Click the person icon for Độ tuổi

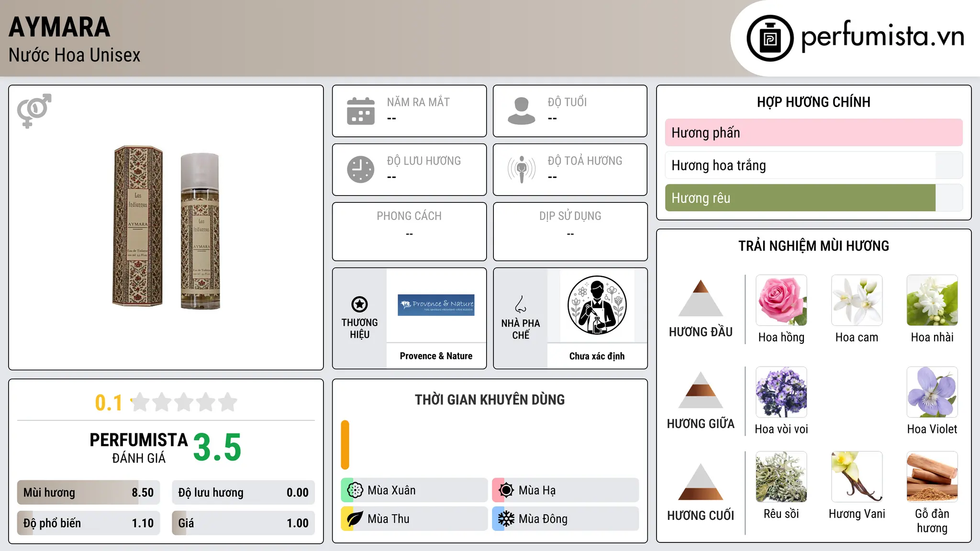[522, 111]
